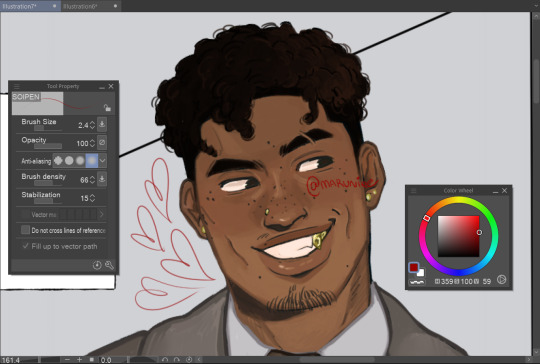Viewport: 540px width, 364px height.
Task: Open Opacity dynamics settings button
Action: click(x=102, y=143)
